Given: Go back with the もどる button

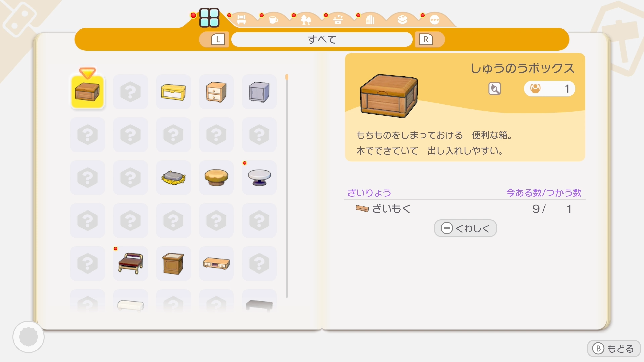Looking at the screenshot, I should point(613,349).
